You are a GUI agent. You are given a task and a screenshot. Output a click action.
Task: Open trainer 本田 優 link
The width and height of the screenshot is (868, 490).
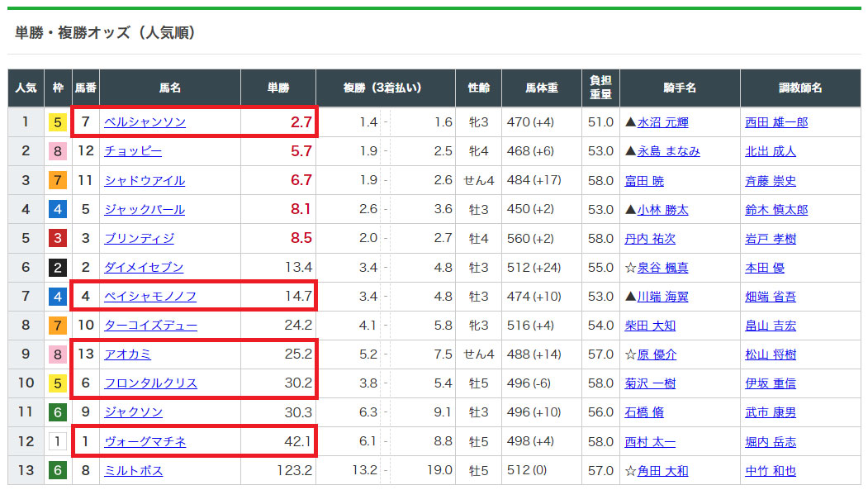coord(765,267)
